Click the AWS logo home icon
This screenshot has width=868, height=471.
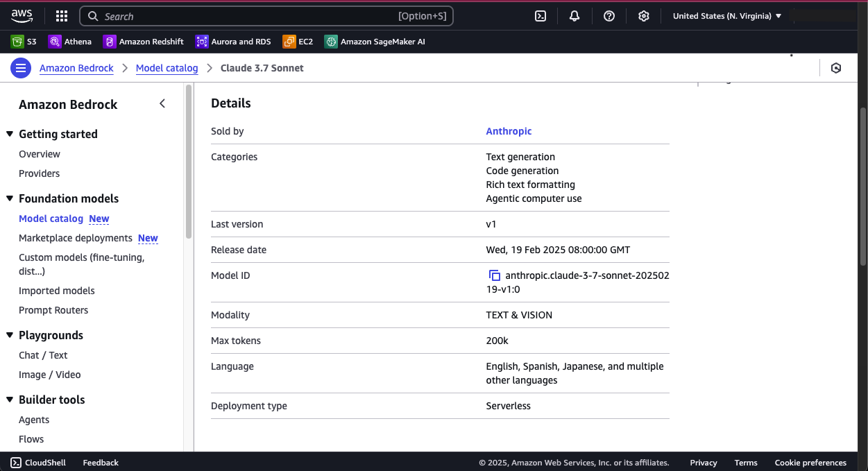[x=22, y=15]
